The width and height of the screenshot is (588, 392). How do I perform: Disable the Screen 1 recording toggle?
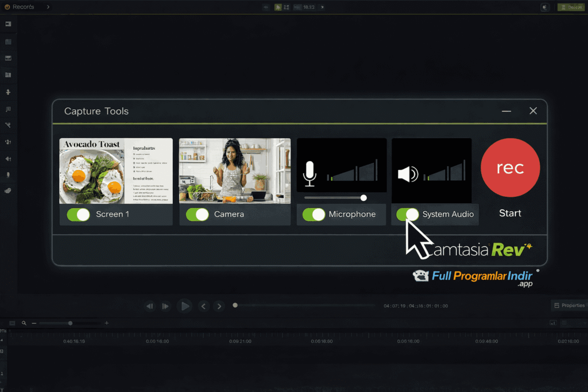[x=79, y=214]
